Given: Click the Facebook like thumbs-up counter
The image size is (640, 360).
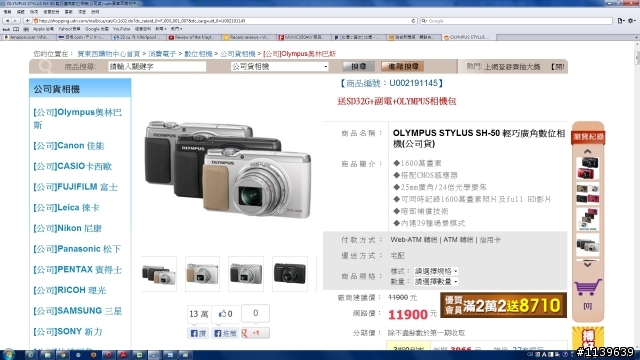Looking at the screenshot, I should (225, 313).
